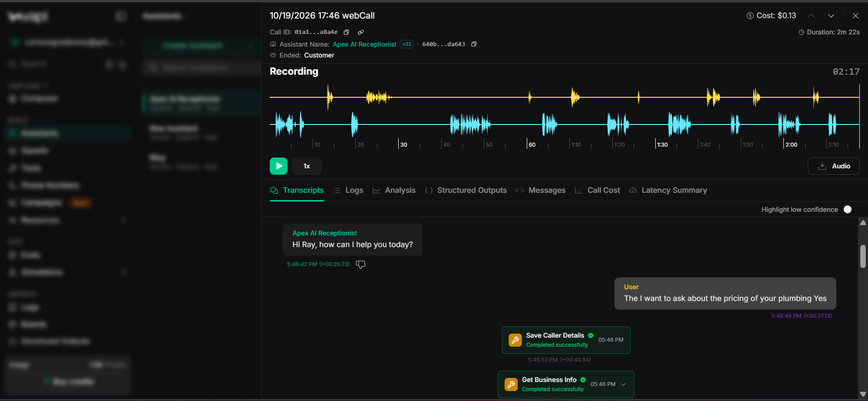Download the Audio file
The image size is (868, 401).
pyautogui.click(x=834, y=166)
